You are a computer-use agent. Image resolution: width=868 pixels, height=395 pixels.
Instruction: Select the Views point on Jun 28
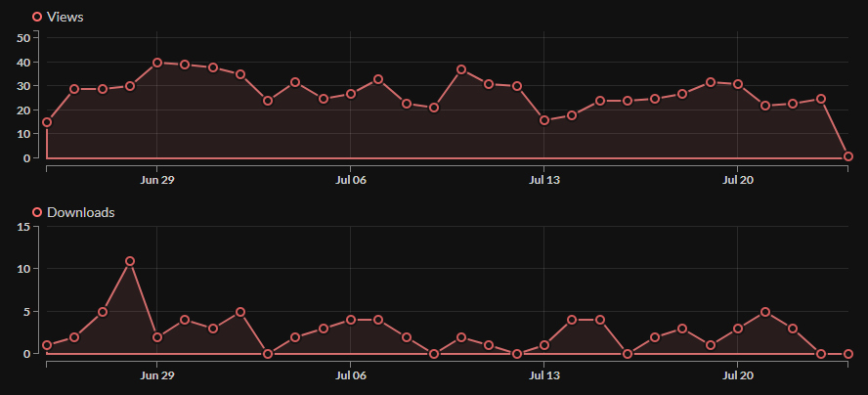click(x=130, y=86)
